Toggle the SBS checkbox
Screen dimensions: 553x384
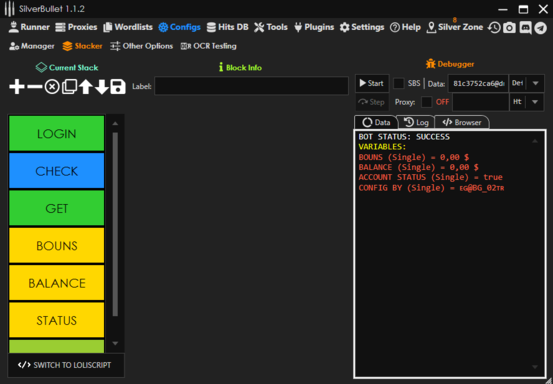click(399, 83)
